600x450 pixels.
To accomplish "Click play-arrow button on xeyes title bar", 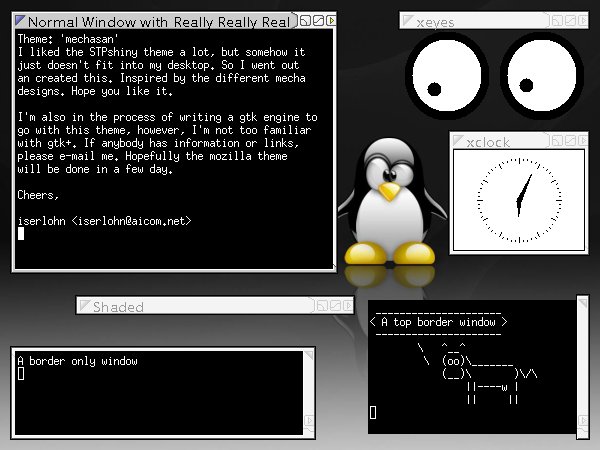I will [x=583, y=20].
